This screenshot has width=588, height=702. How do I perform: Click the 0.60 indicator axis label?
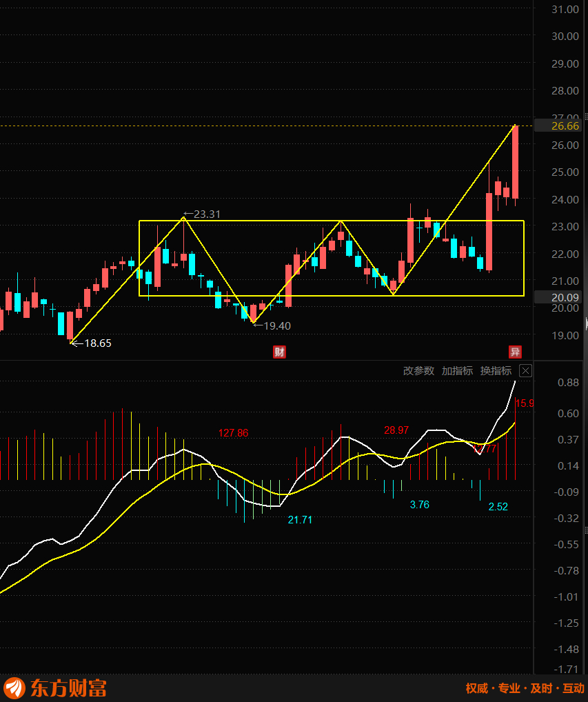(x=568, y=413)
